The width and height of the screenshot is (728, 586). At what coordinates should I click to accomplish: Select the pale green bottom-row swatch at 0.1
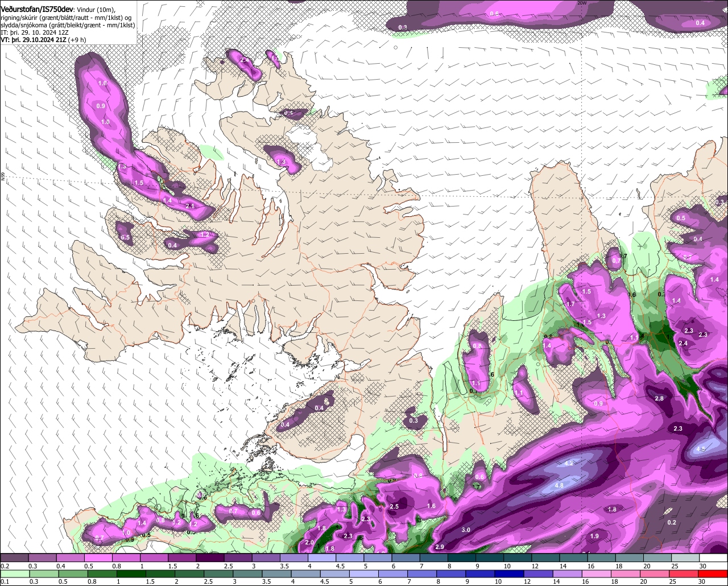(x=14, y=574)
